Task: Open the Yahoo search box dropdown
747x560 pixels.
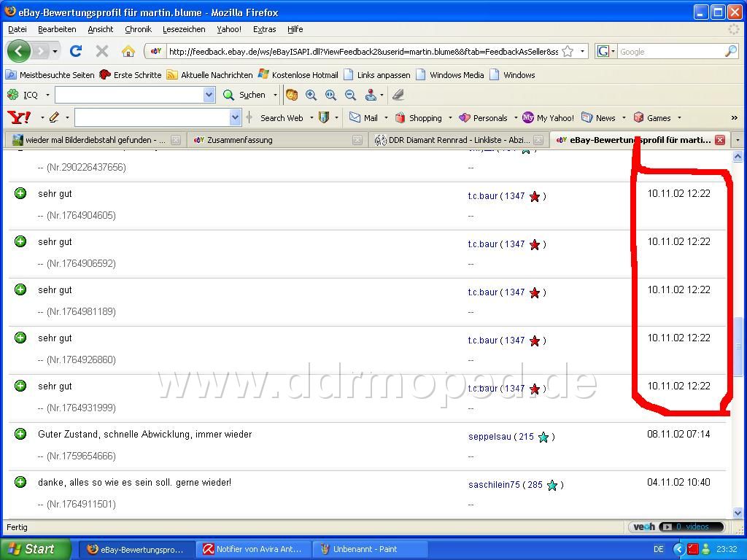Action: pos(235,117)
